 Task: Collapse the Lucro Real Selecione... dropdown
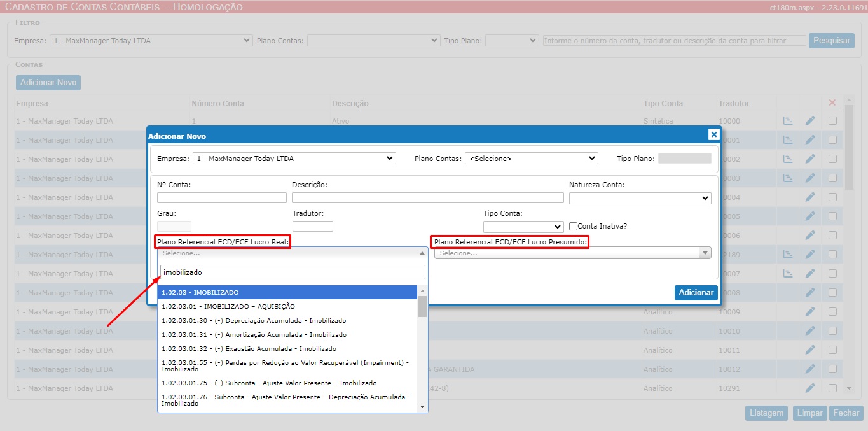tap(293, 253)
